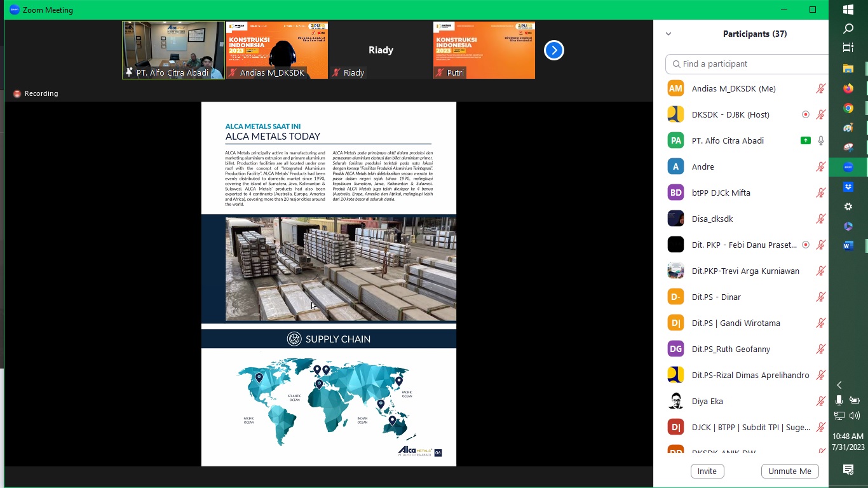This screenshot has height=488, width=868.
Task: Open Putri video thumbnail
Action: 484,50
